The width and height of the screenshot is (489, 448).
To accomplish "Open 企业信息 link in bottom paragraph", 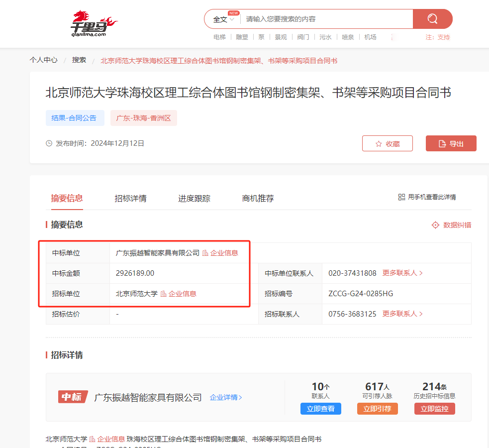I will [x=107, y=439].
